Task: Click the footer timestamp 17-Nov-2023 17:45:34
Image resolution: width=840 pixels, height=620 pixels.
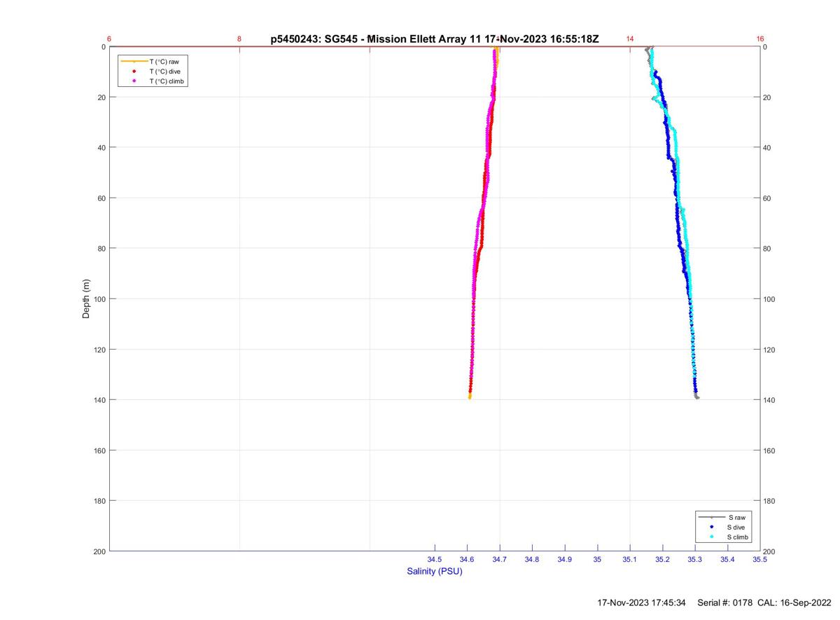Action: coord(642,602)
